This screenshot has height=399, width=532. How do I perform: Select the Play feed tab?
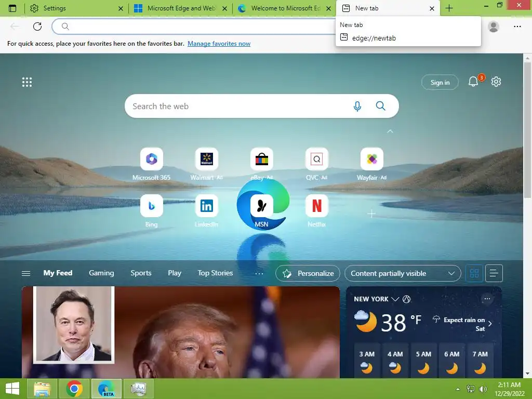175,273
